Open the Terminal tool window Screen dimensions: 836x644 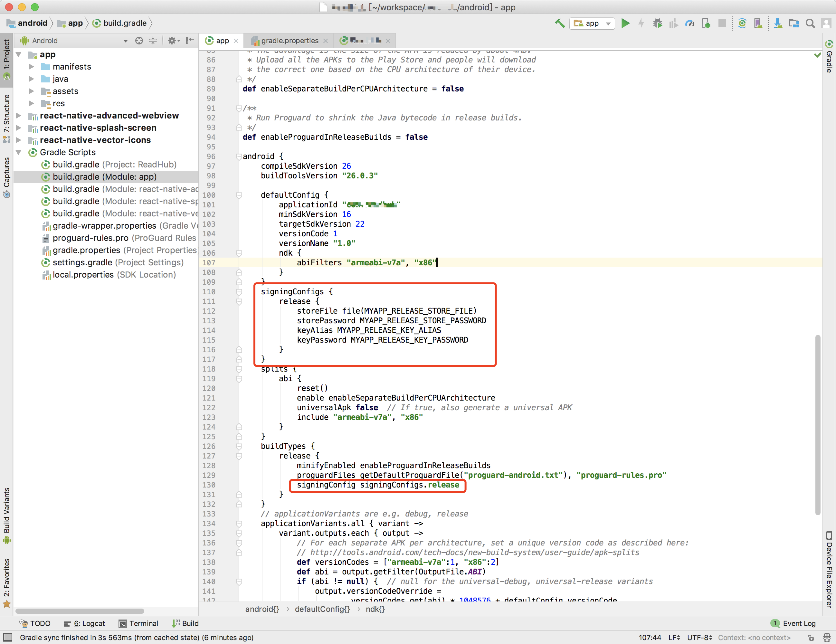[x=138, y=624]
